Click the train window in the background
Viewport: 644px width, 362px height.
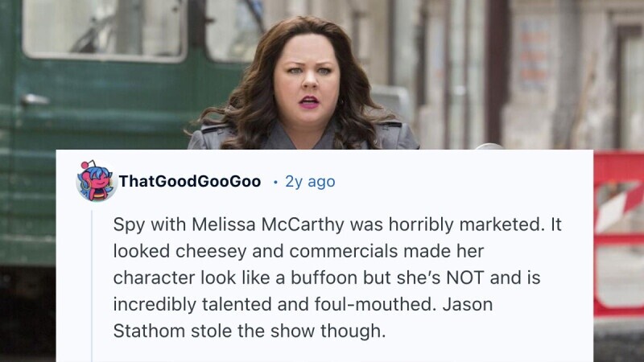105,29
